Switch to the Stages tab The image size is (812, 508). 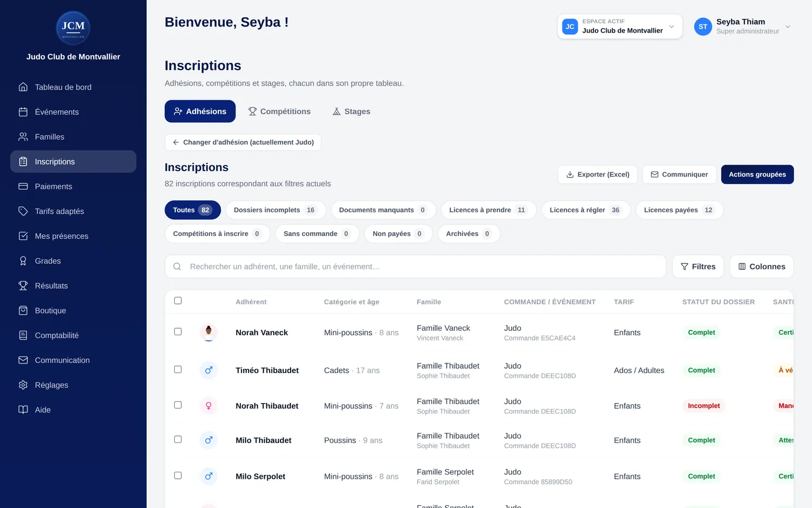pos(351,112)
